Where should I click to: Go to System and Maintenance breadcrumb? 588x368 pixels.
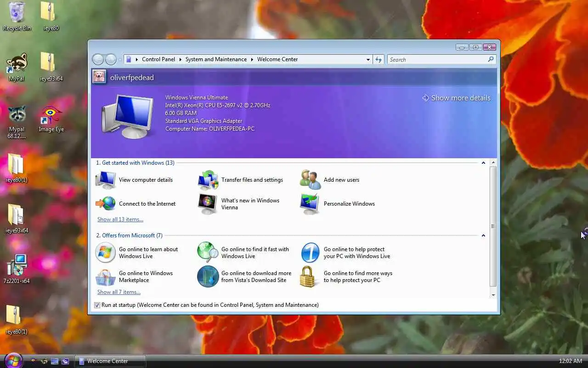click(x=216, y=59)
